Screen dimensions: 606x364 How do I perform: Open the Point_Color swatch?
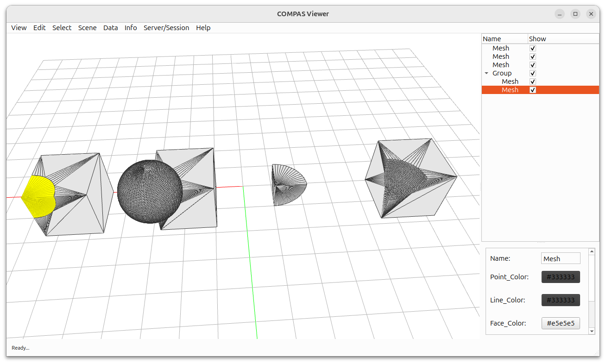point(561,276)
